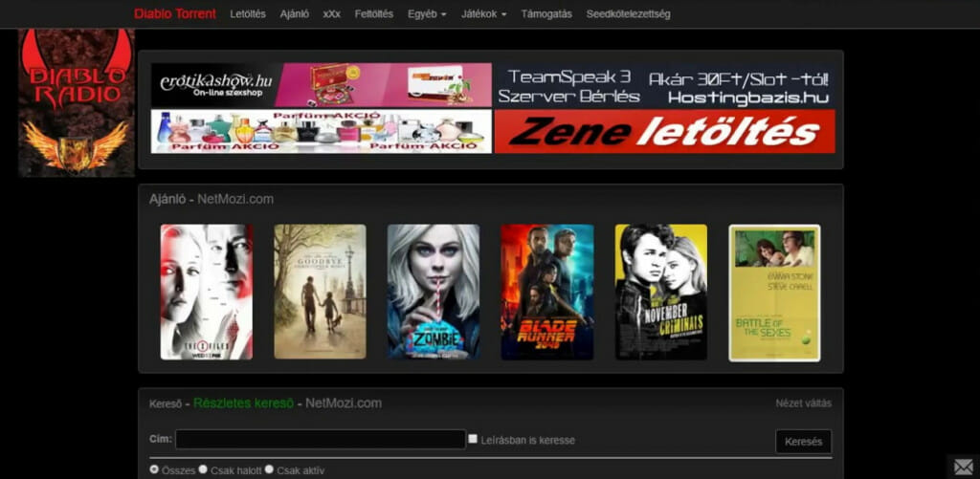Go to the Letöltés menu item

click(x=248, y=13)
